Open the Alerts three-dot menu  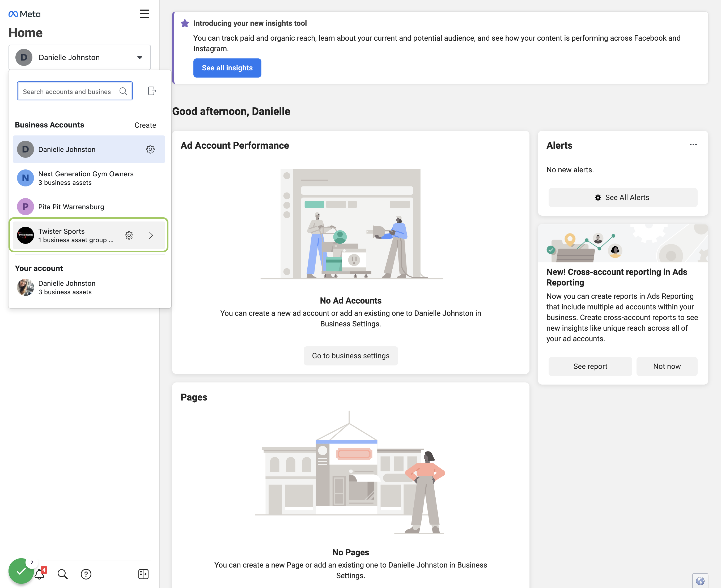(693, 145)
